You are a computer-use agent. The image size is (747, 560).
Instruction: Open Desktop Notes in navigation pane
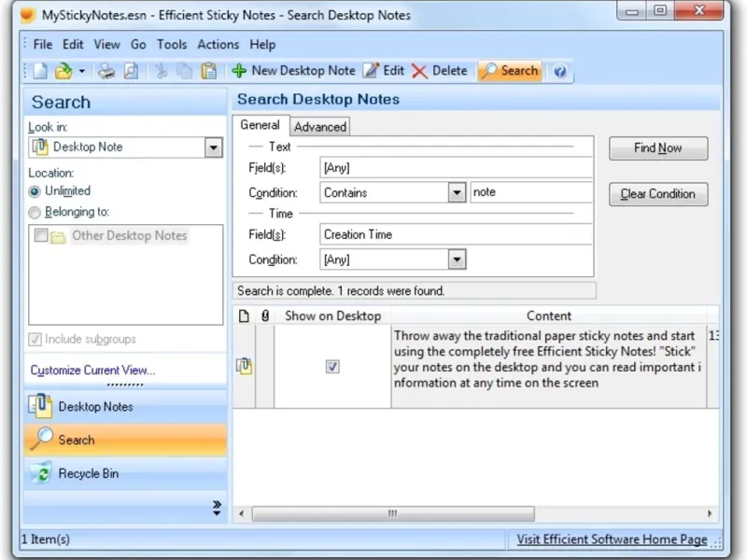[125, 407]
